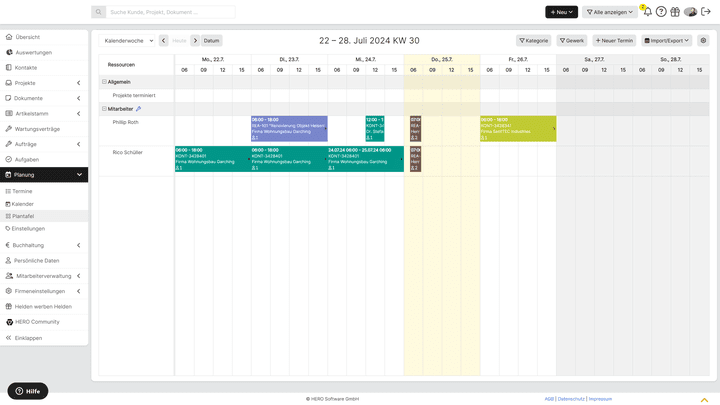Go to next week arrow
This screenshot has height=405, width=720.
(195, 41)
